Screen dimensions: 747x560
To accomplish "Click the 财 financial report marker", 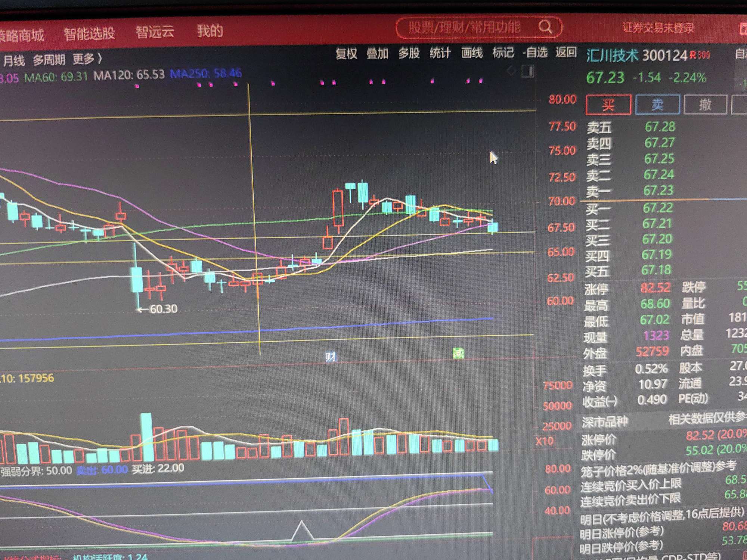I will click(331, 357).
